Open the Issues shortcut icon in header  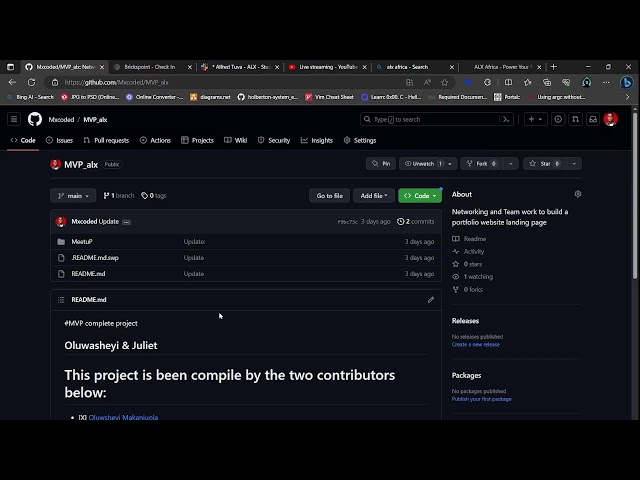[558, 119]
